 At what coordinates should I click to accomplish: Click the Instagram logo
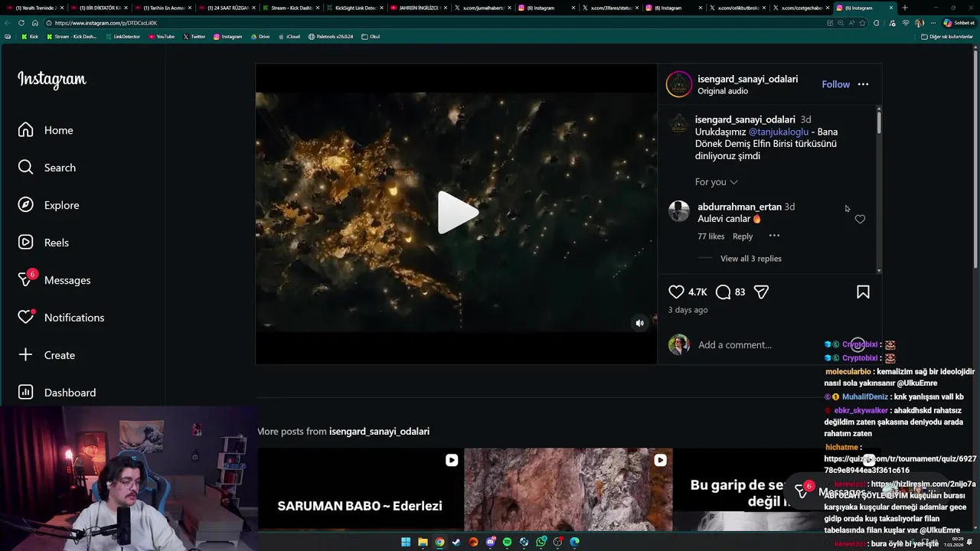pos(52,80)
